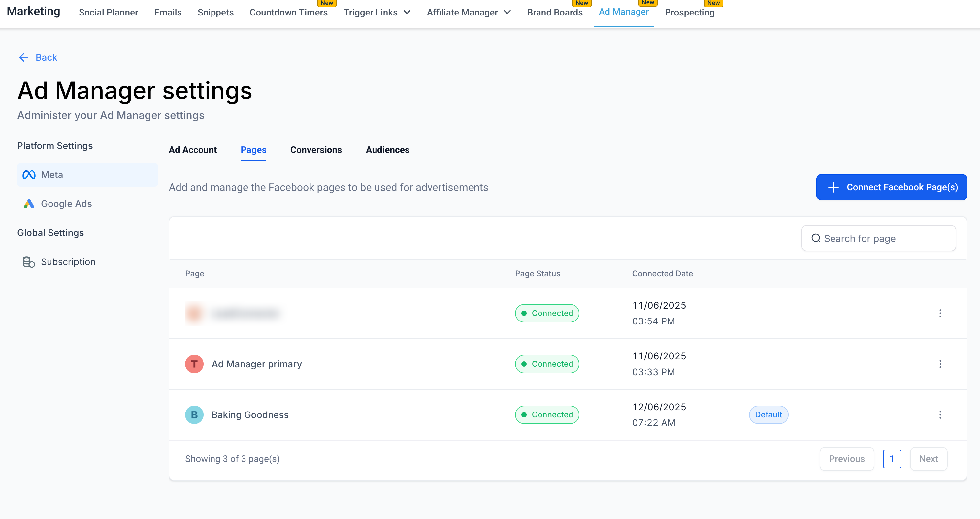Switch to the Audiences tab
The height and width of the screenshot is (519, 980).
coord(387,150)
